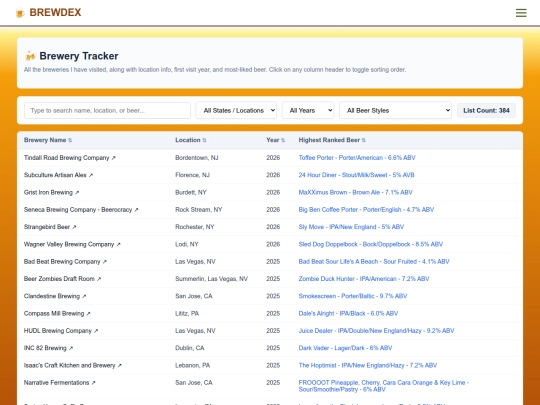Click Strangebird Beer name
The image size is (540, 405).
point(47,227)
